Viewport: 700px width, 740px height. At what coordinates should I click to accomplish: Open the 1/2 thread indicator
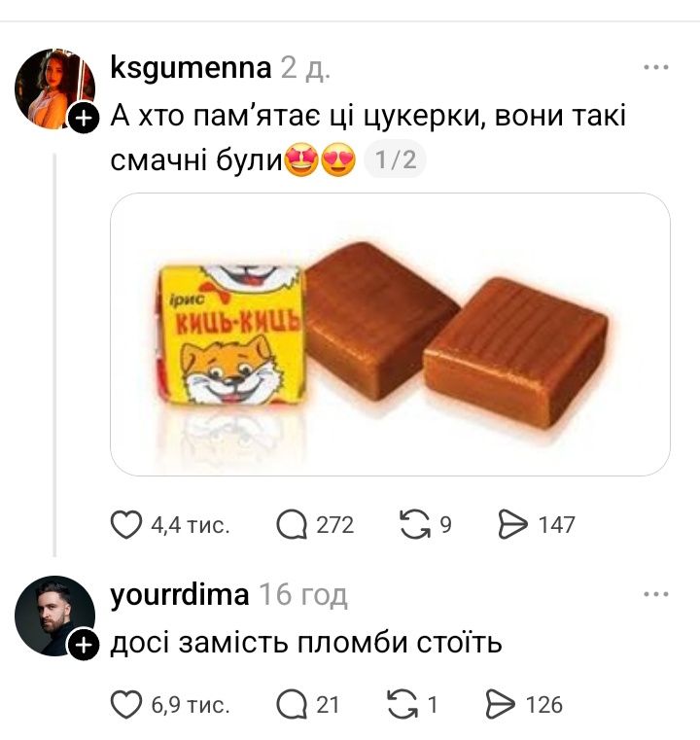pyautogui.click(x=396, y=159)
